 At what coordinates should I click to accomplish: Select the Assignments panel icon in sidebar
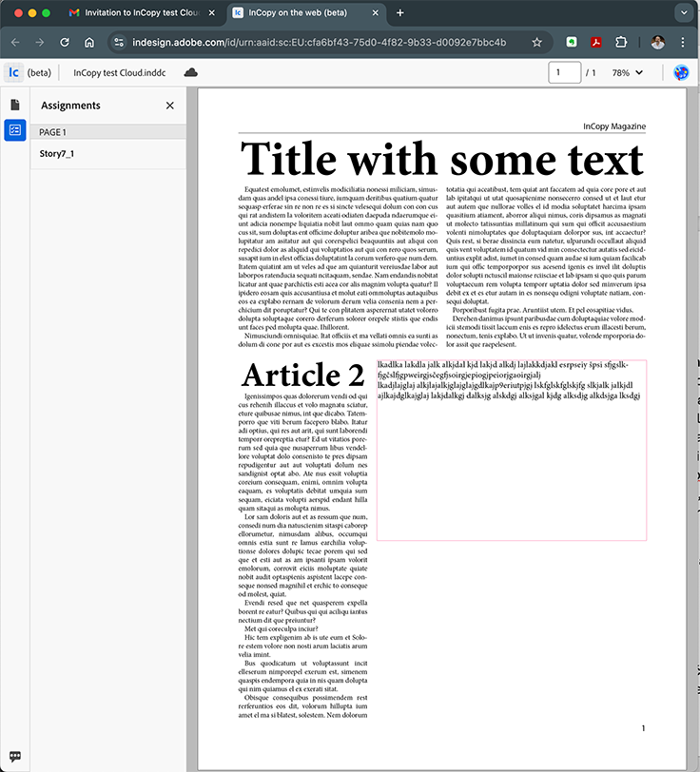coord(15,130)
